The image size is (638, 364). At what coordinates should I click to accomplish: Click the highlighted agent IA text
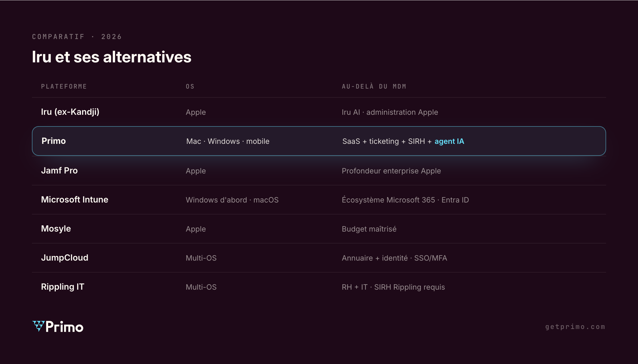click(449, 141)
